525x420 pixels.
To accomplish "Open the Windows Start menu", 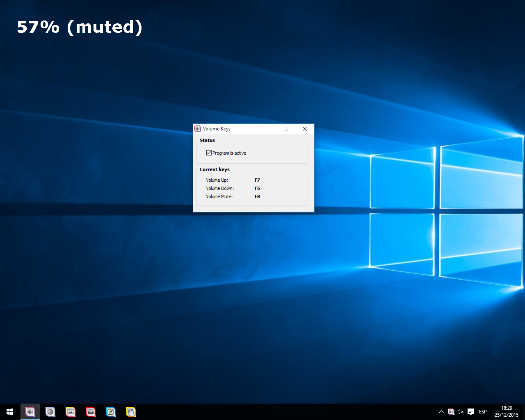I will click(10, 412).
